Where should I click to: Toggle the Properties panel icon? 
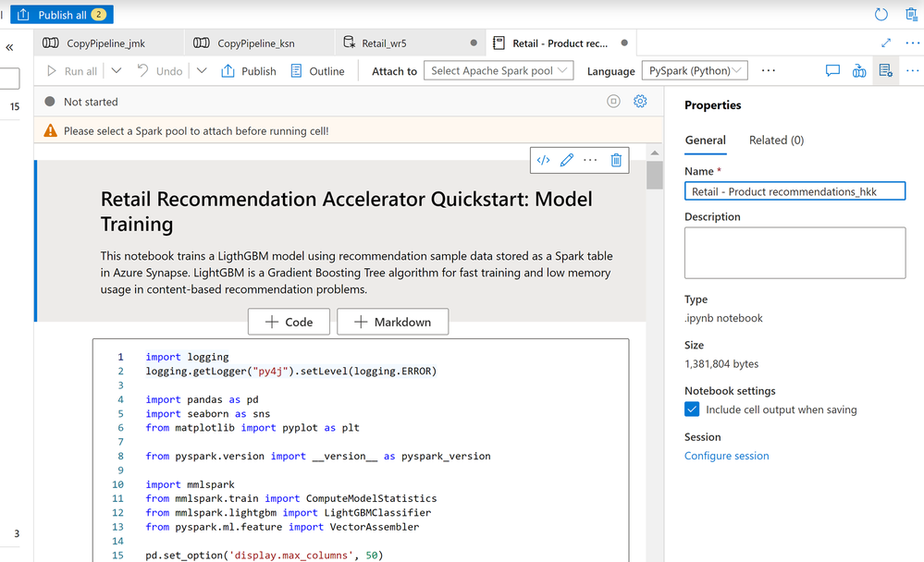(886, 70)
